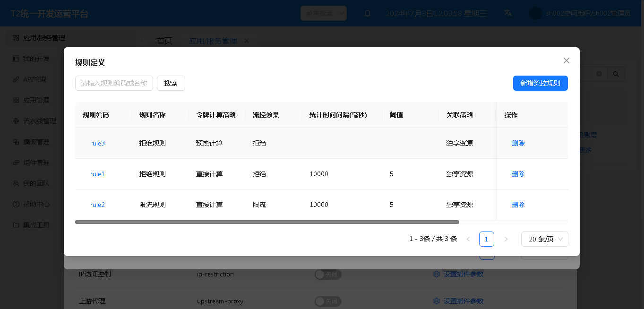The height and width of the screenshot is (309, 644).
Task: Delete the rule3 row
Action: [518, 143]
